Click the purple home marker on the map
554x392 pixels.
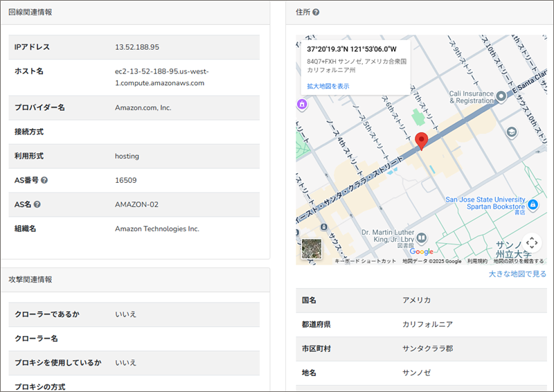point(301,105)
